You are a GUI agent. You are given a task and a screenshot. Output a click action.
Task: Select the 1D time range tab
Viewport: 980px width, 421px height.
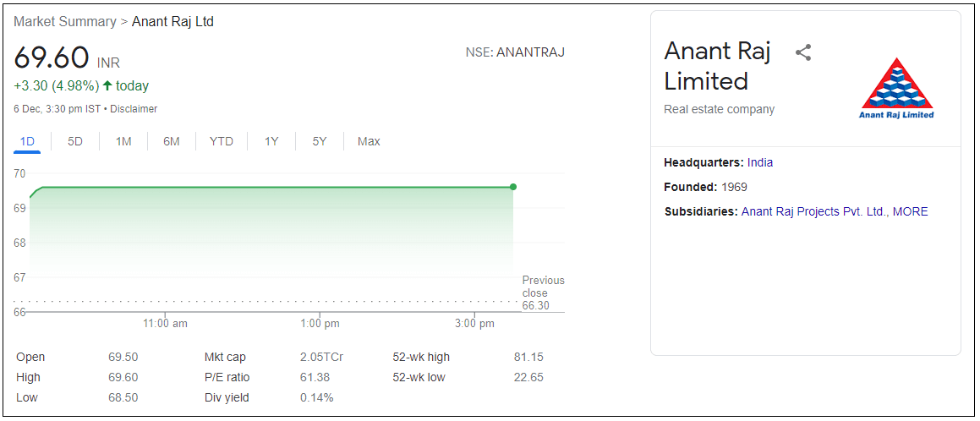[27, 141]
